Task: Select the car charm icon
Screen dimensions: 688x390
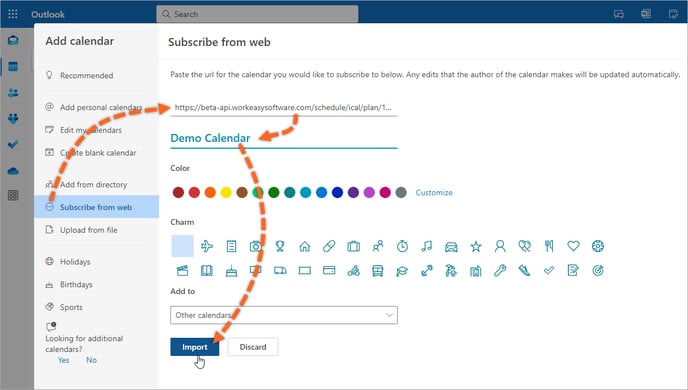Action: 451,247
